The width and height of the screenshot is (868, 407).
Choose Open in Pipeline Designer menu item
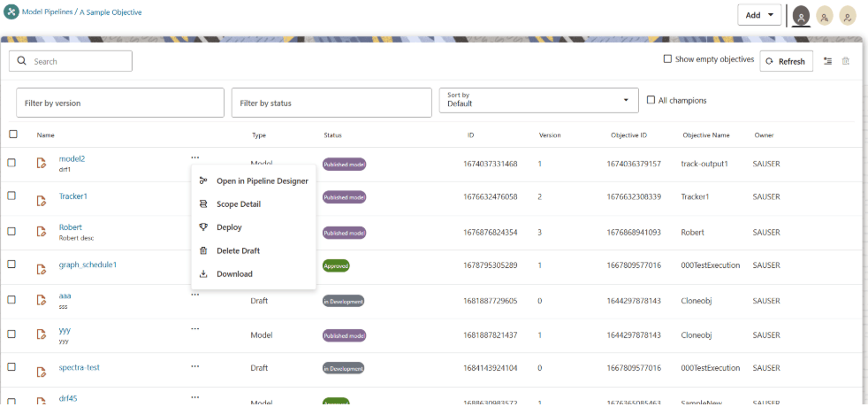(254, 180)
